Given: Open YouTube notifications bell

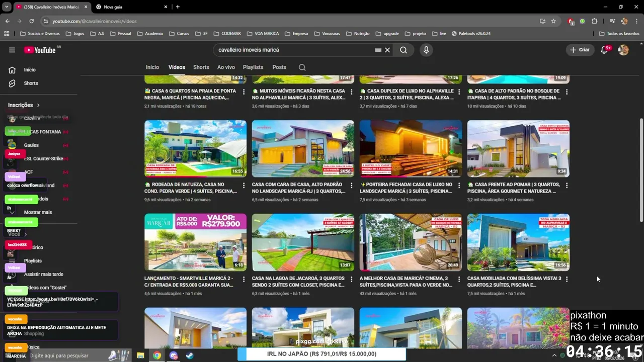Looking at the screenshot, I should click(604, 50).
